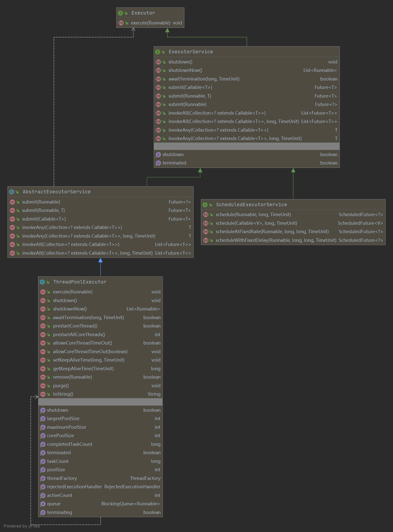Click property icon beside largestPoolSize
The image size is (393, 532).
43,419
